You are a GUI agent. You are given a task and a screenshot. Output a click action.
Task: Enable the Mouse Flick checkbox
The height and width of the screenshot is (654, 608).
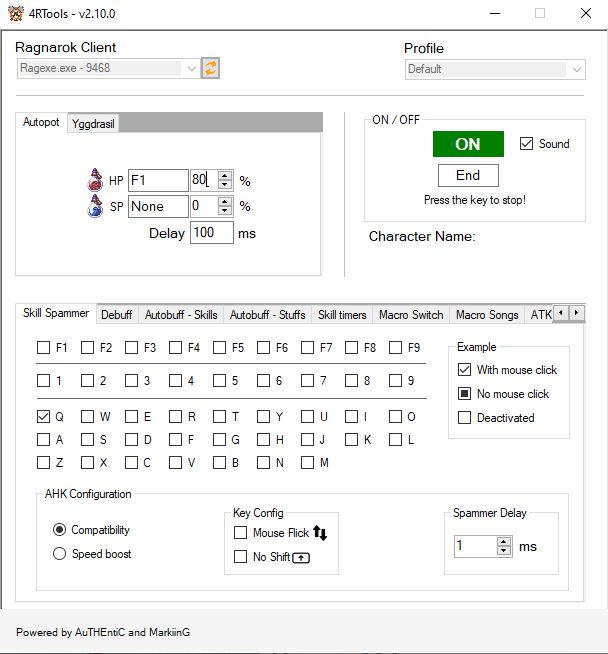[240, 533]
